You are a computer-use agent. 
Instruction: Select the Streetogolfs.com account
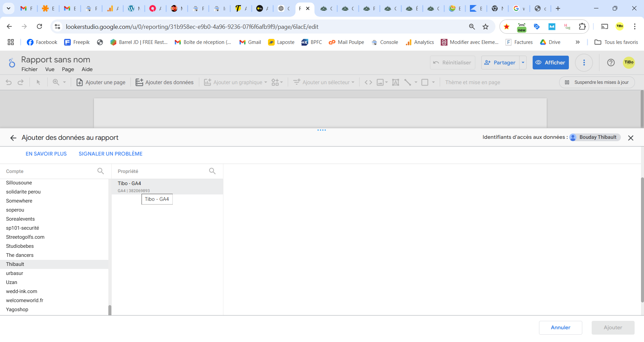click(x=25, y=237)
